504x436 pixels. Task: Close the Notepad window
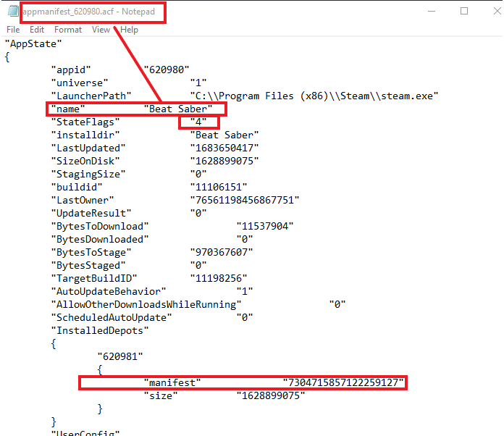pyautogui.click(x=497, y=12)
